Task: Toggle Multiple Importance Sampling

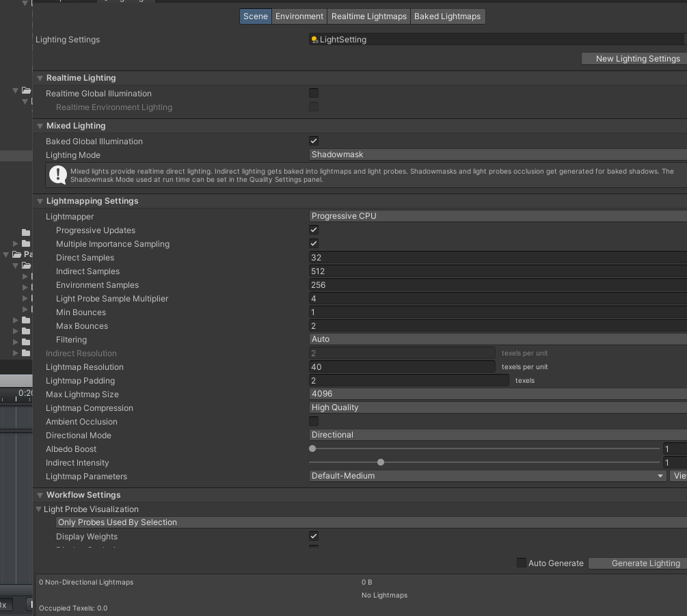Action: click(x=313, y=243)
